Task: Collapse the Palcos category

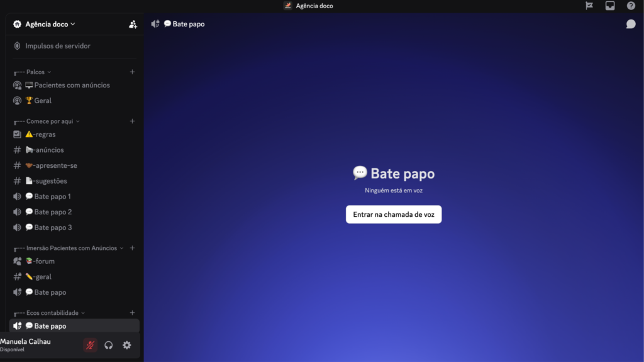Action: click(x=38, y=72)
